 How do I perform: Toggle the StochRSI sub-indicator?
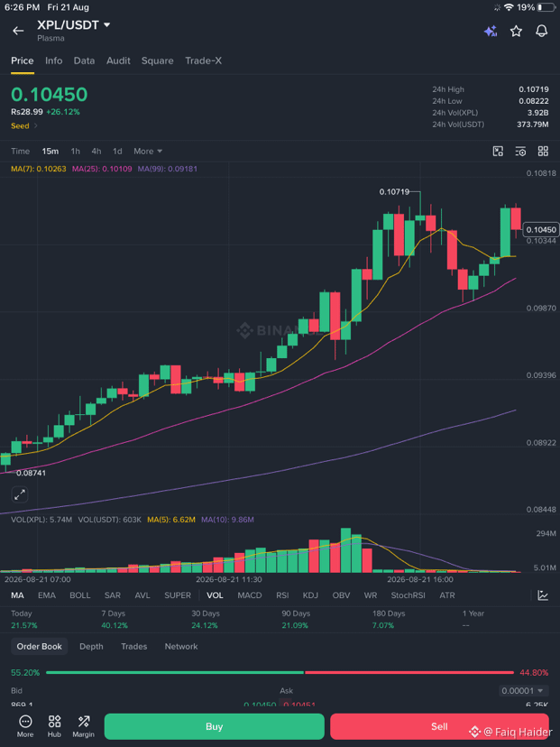tap(409, 595)
